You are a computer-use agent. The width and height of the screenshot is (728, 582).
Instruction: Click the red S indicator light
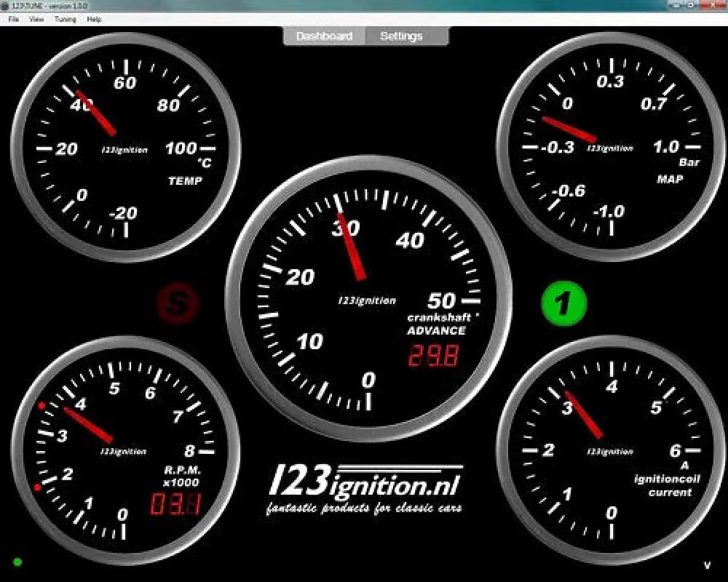click(178, 303)
